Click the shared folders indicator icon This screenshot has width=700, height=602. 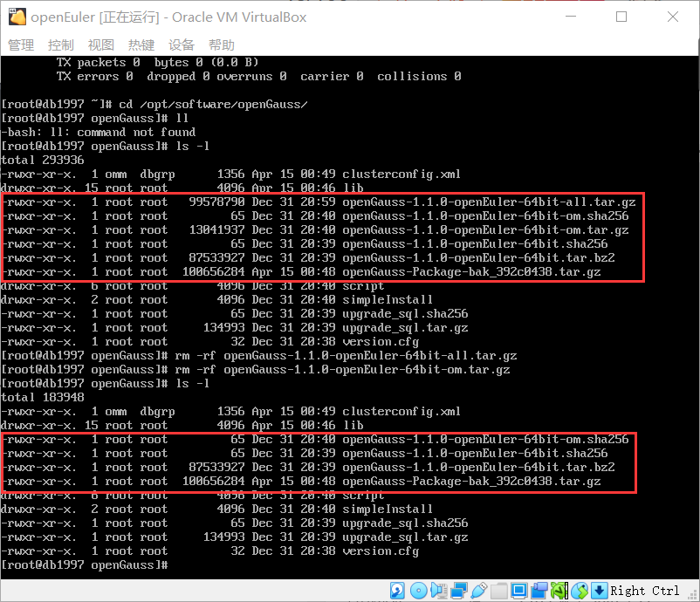coord(498,591)
